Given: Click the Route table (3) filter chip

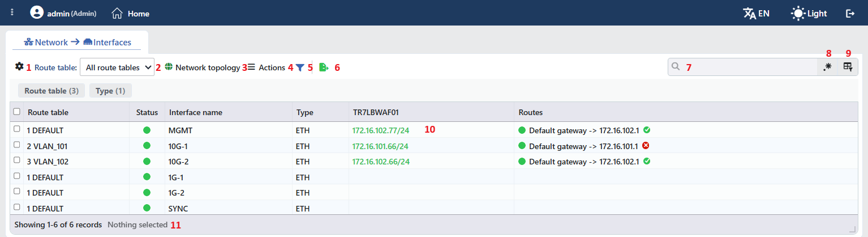Looking at the screenshot, I should [x=51, y=90].
